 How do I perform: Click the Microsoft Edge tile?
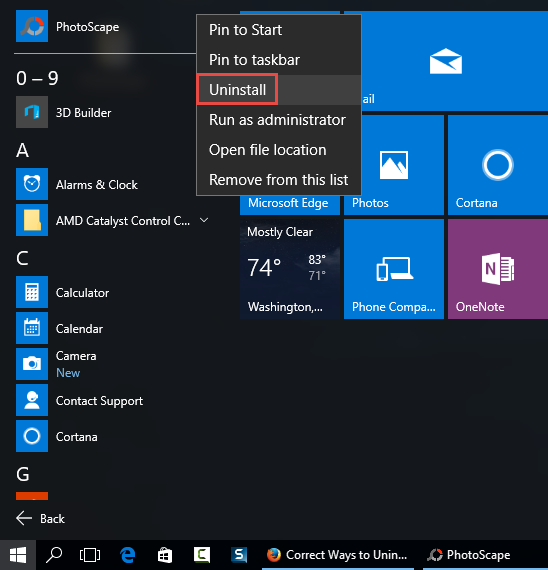pyautogui.click(x=290, y=205)
